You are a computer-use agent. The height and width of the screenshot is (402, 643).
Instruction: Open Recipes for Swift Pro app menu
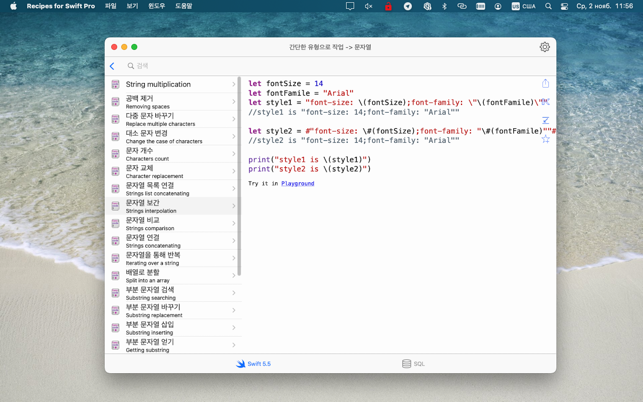61,6
